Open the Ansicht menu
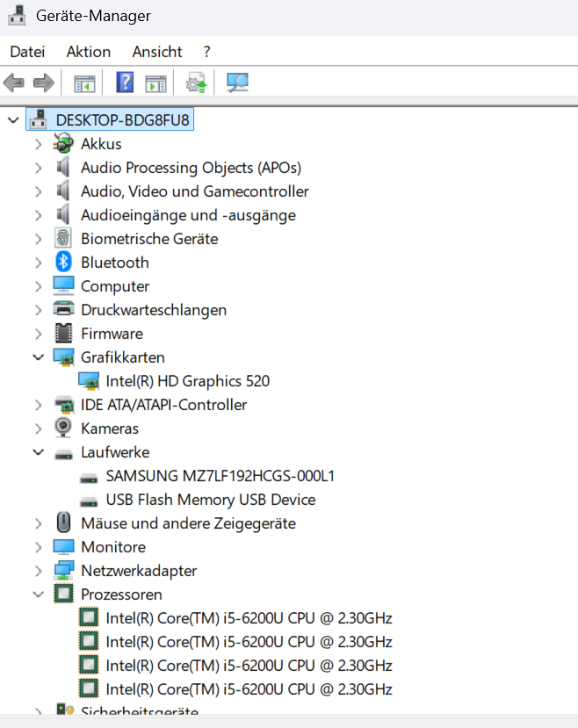Screen dimensions: 578x728 [x=157, y=52]
